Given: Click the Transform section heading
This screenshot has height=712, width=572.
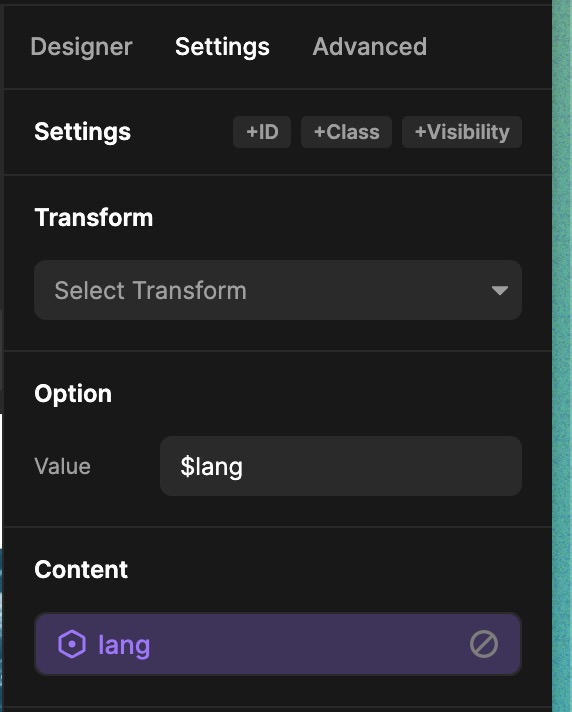Looking at the screenshot, I should (x=94, y=218).
